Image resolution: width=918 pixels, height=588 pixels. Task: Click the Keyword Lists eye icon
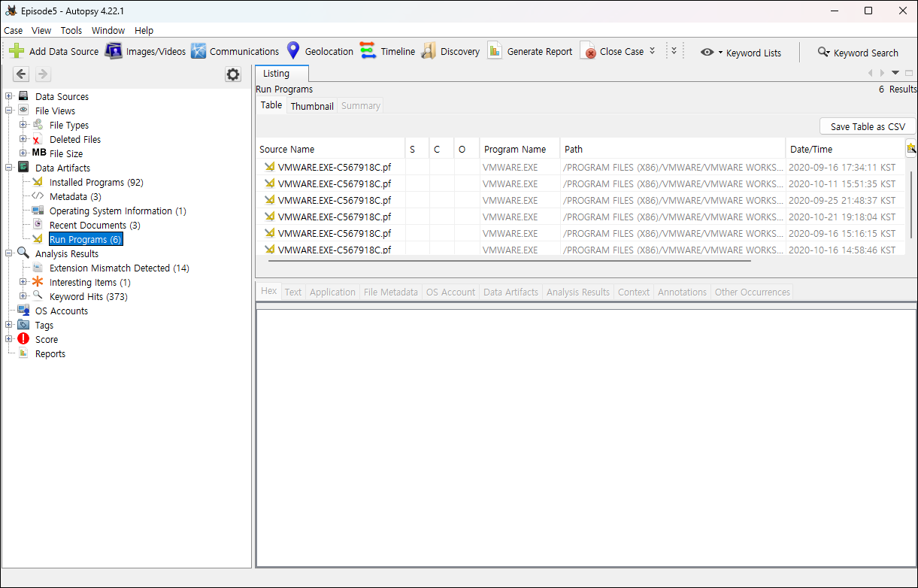[707, 53]
